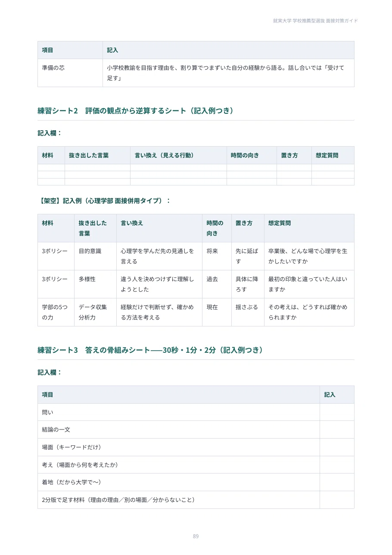Click the text starting '小学校教諭を目指す理由を'

[226, 73]
